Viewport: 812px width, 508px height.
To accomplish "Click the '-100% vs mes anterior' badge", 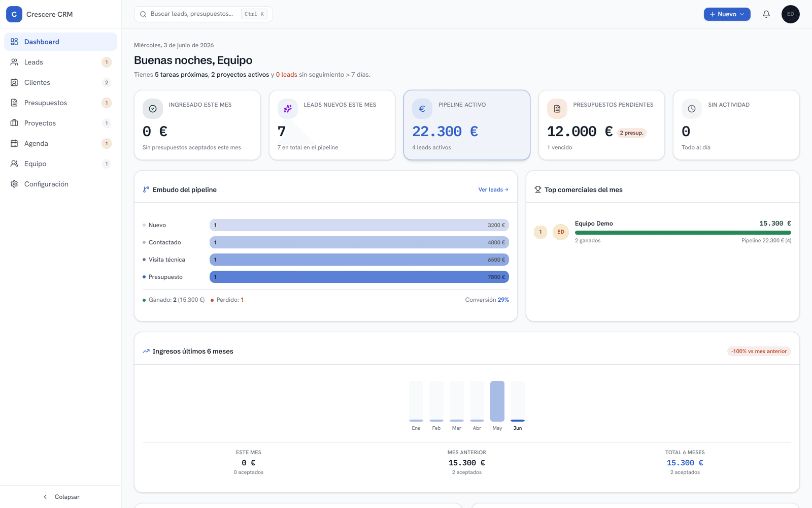I will tap(759, 352).
